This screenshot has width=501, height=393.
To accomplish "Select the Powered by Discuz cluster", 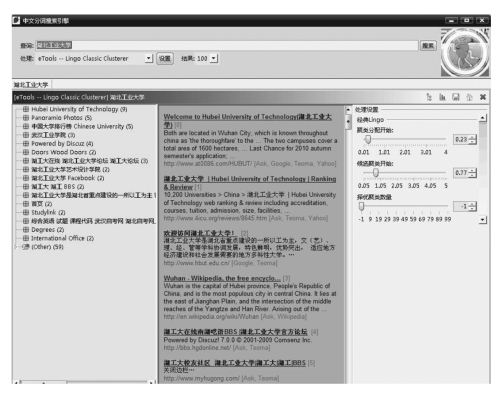I will pos(62,144).
